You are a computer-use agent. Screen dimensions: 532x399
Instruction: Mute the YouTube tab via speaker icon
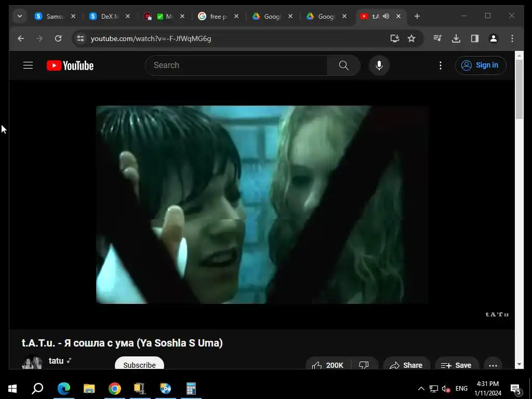[386, 16]
